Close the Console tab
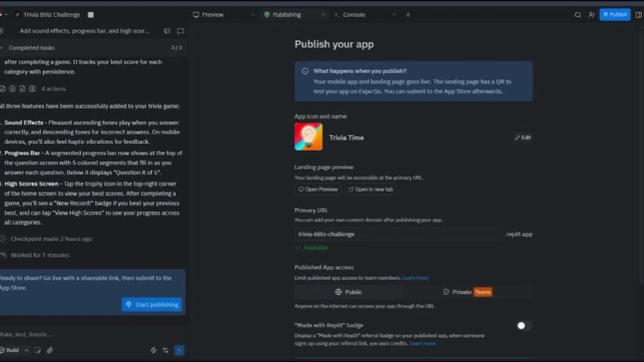 (394, 15)
